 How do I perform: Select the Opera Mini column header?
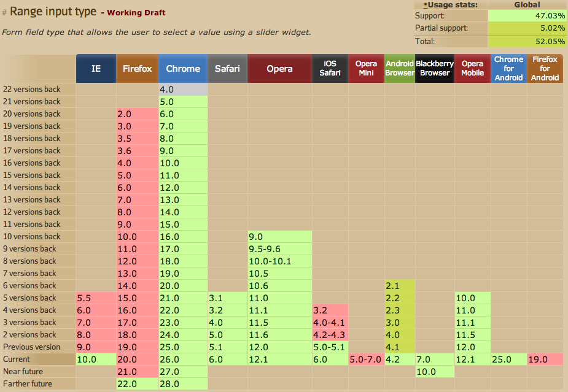366,69
